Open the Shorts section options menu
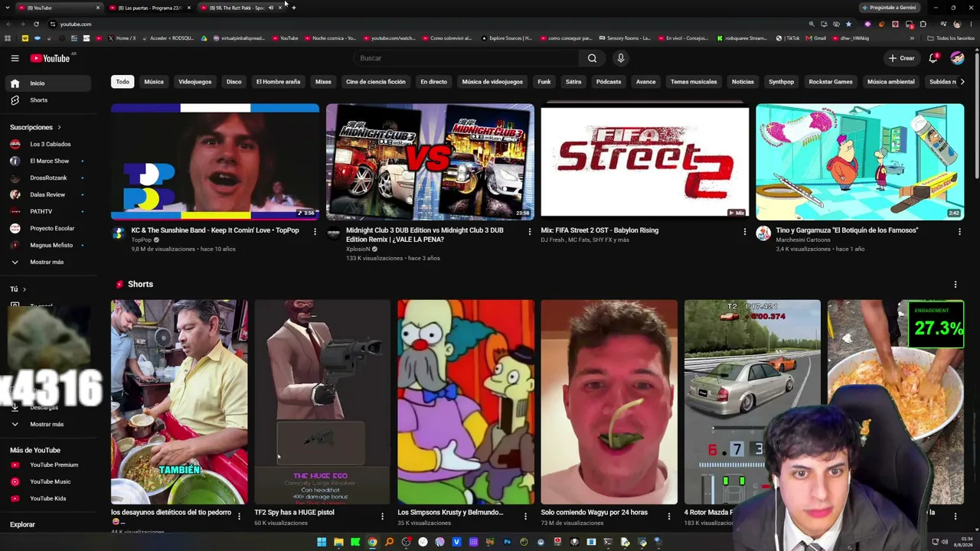980x551 pixels. (x=955, y=284)
